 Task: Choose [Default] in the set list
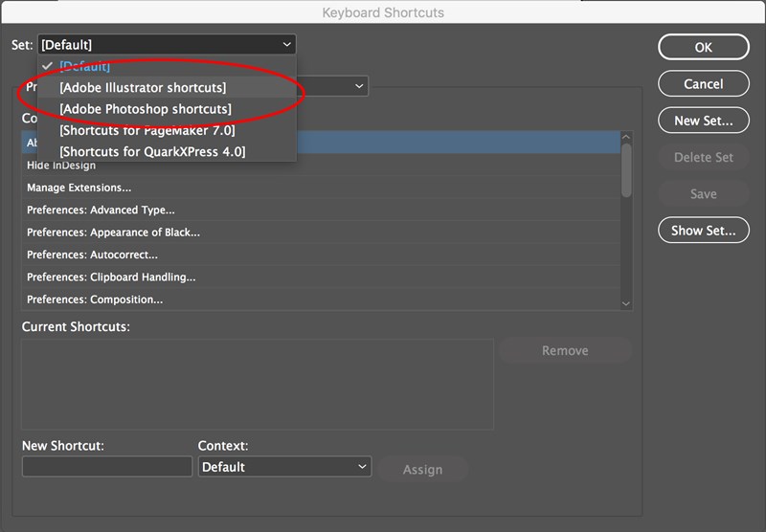pyautogui.click(x=167, y=66)
